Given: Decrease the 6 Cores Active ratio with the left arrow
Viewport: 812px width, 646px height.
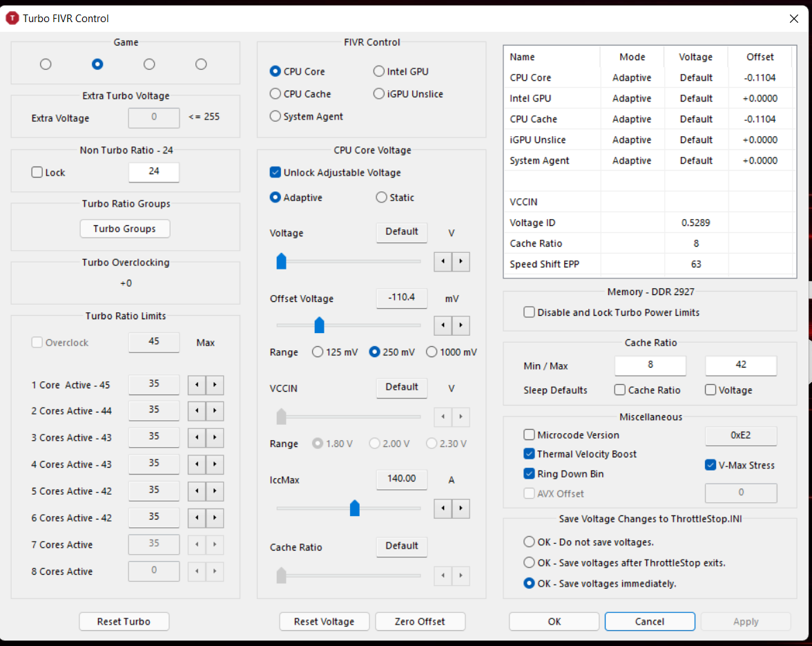Looking at the screenshot, I should click(x=197, y=518).
